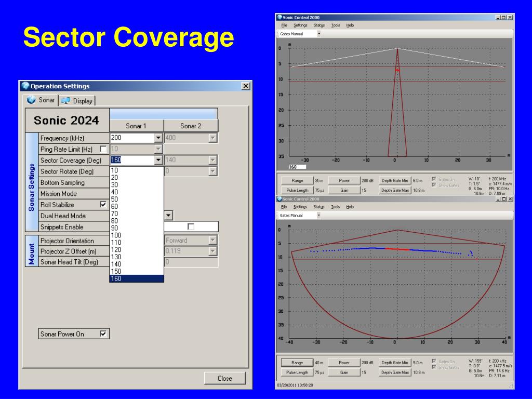Choose 50 in the Sector Coverage list

pos(137,199)
